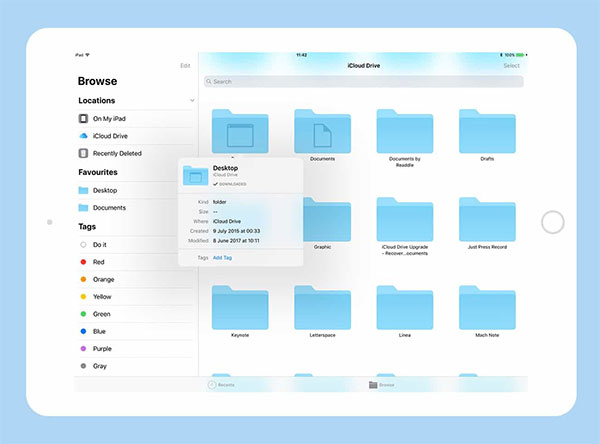Select On My iPad location
Screen dimensions: 600x444
click(x=135, y=119)
